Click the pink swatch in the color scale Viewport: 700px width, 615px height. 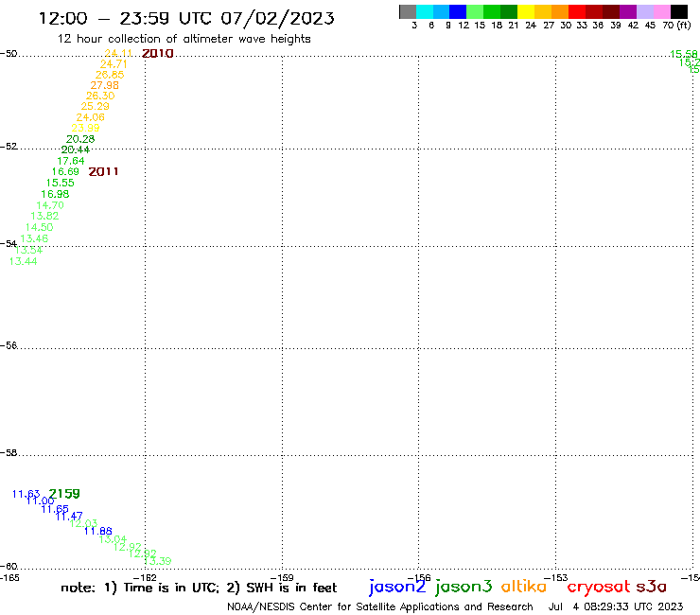coord(662,11)
